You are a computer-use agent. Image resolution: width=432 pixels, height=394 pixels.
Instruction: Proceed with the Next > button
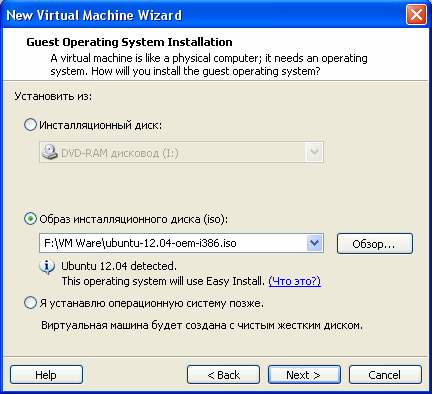pyautogui.click(x=304, y=375)
